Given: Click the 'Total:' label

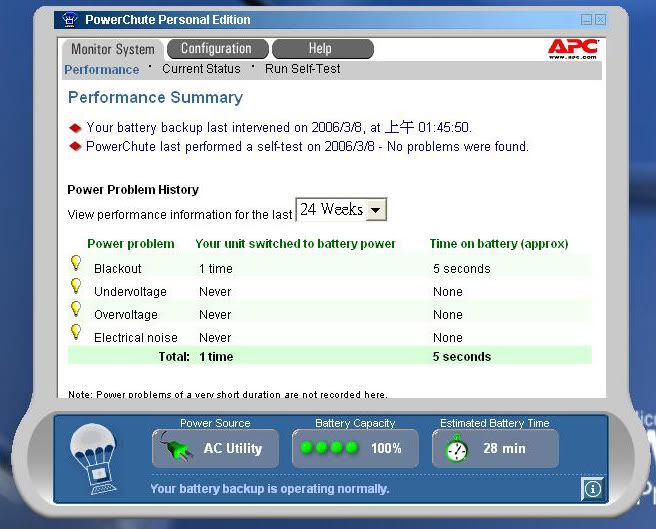Looking at the screenshot, I should pos(174,357).
